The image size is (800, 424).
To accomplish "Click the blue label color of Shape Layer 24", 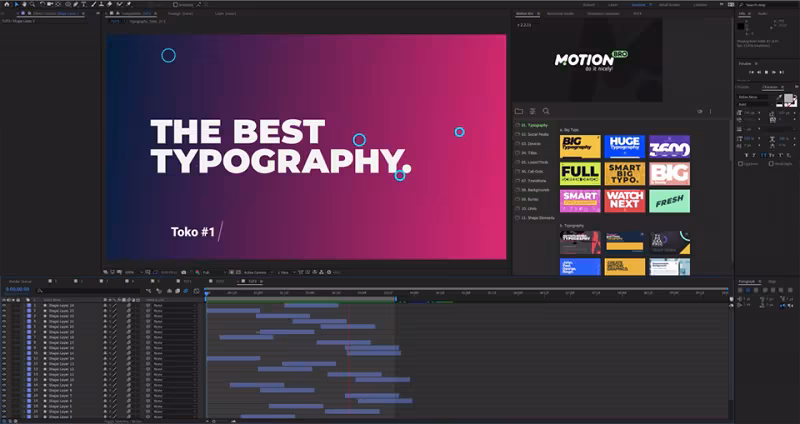I will (29, 305).
